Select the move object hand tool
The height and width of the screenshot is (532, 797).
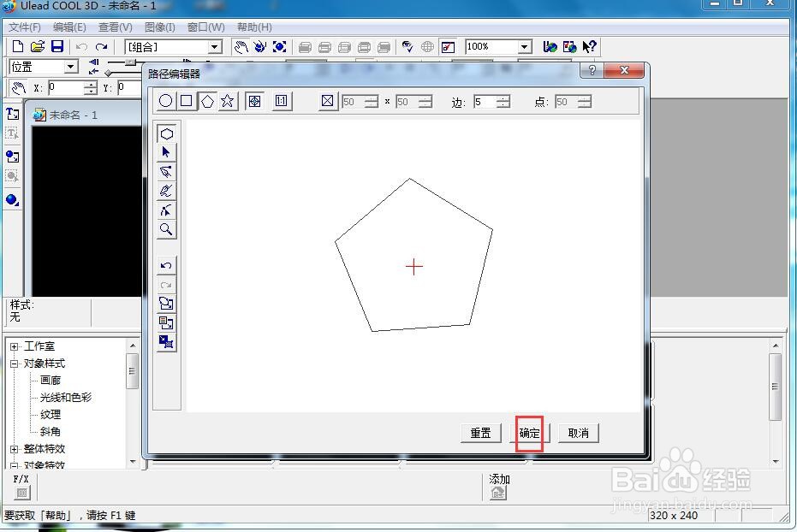point(241,47)
